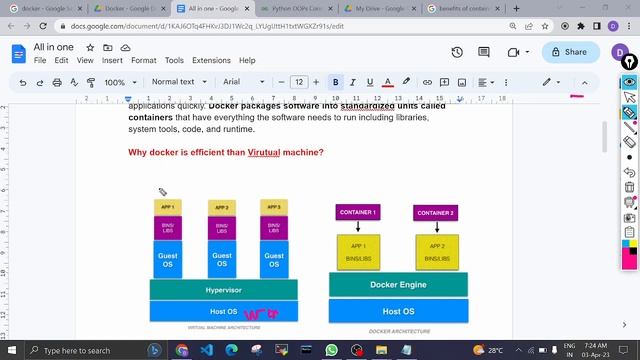Open the comments history panel

(x=484, y=52)
